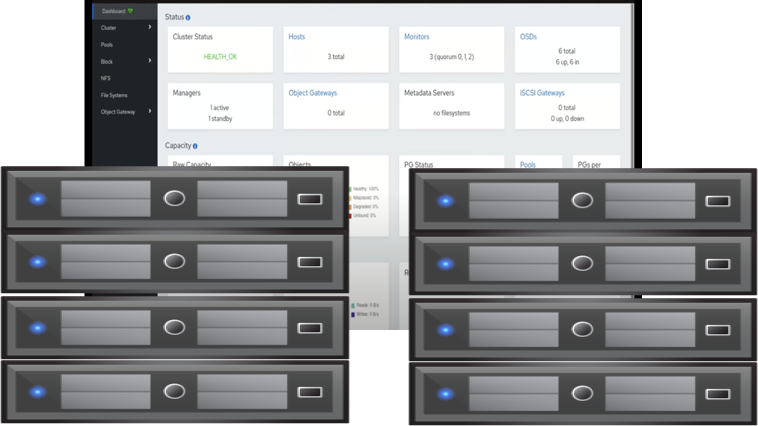Click the HEALTH_OK cluster status text

pos(220,57)
